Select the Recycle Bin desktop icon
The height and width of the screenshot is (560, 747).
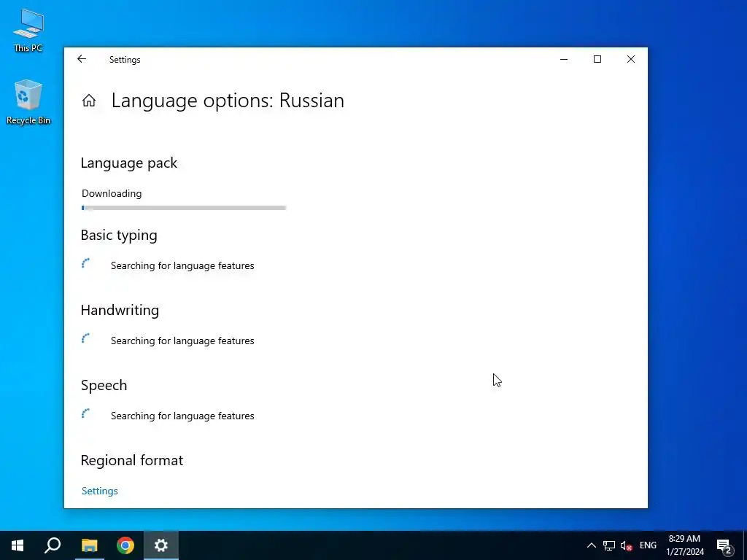click(x=28, y=102)
